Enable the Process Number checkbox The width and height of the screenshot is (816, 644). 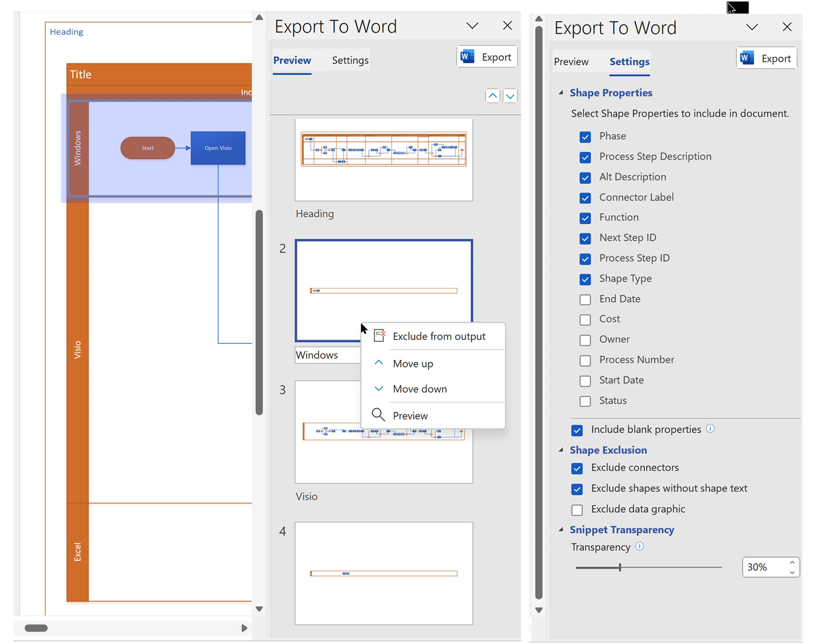coord(585,360)
